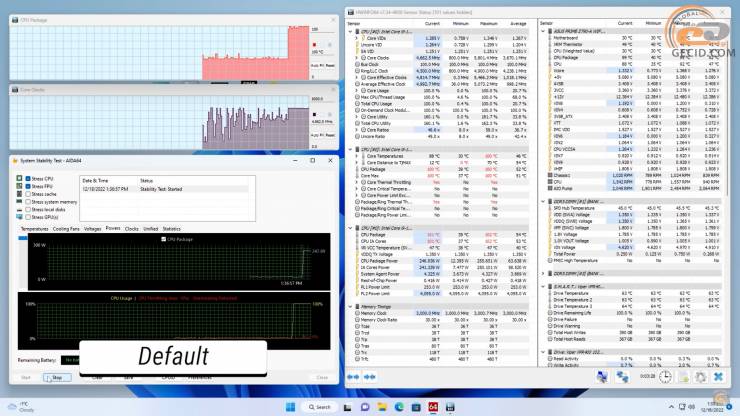This screenshot has width=740, height=416.
Task: Expand the Core VIDs row
Action: 357,38
